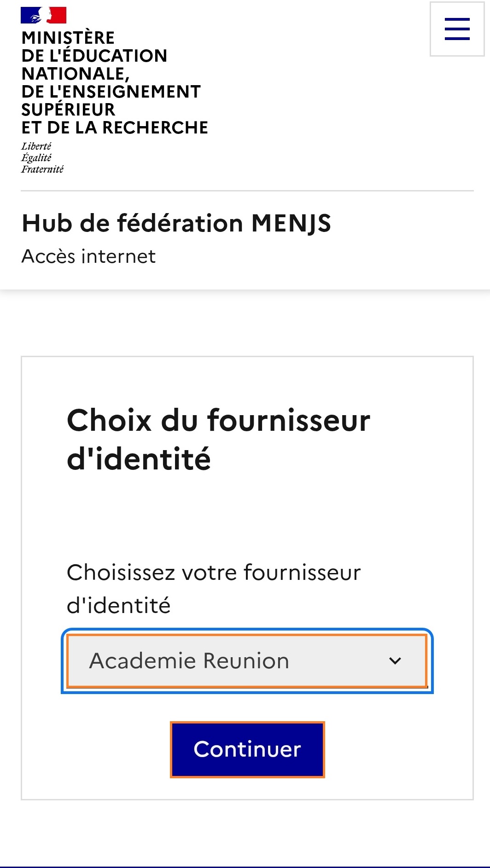This screenshot has width=490, height=868.
Task: Click the word Liberté in the motto
Action: coord(36,146)
